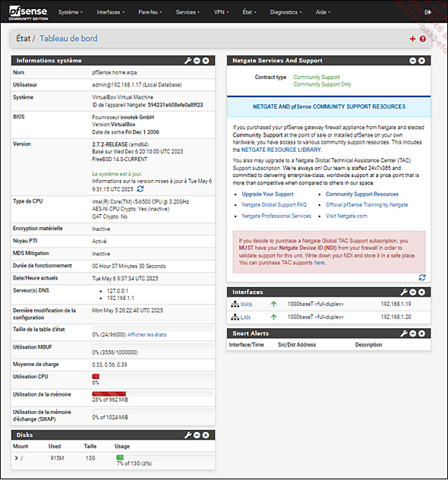Open the VPN menu
Viewport: 448px width, 480px height.
221,12
